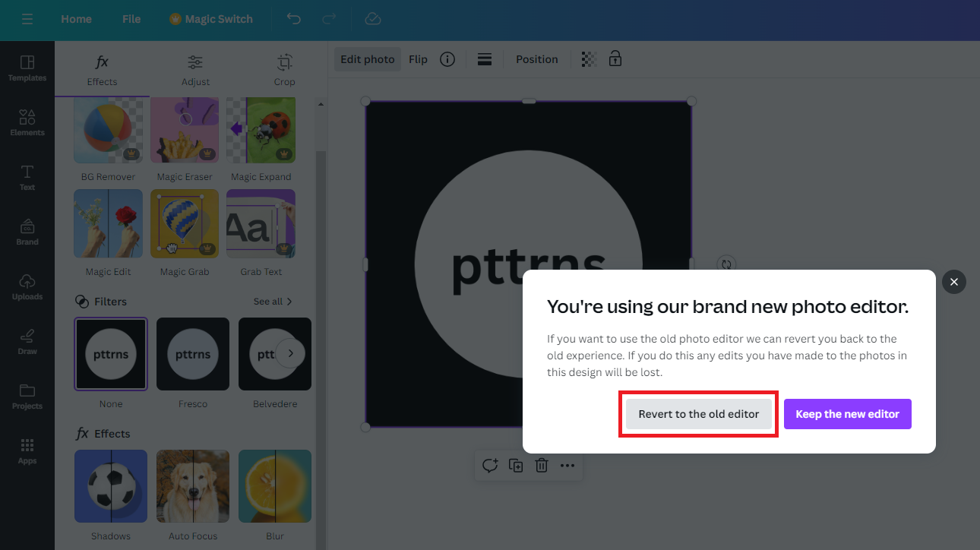
Task: Select the Magic Eraser thumbnail
Action: pos(185,129)
